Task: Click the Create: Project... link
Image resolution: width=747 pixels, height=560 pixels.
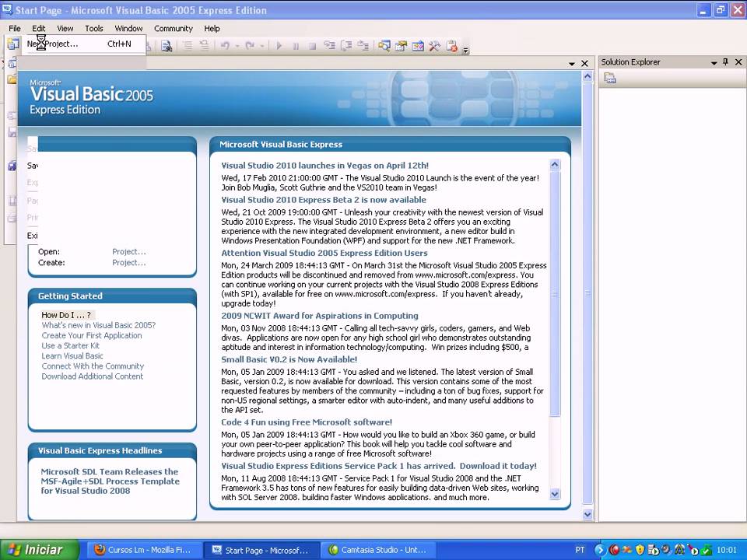Action: coord(129,262)
